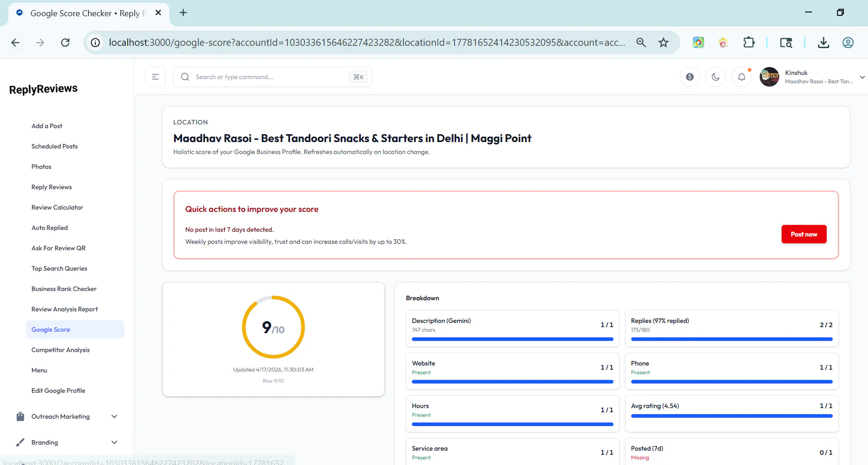Open the notifications bell
Screen dimensions: 868x465
pyautogui.click(x=742, y=77)
